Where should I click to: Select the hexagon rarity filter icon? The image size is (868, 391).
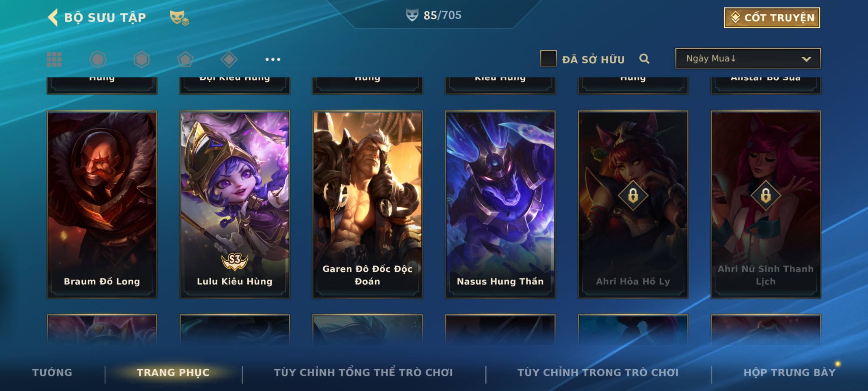(x=141, y=59)
